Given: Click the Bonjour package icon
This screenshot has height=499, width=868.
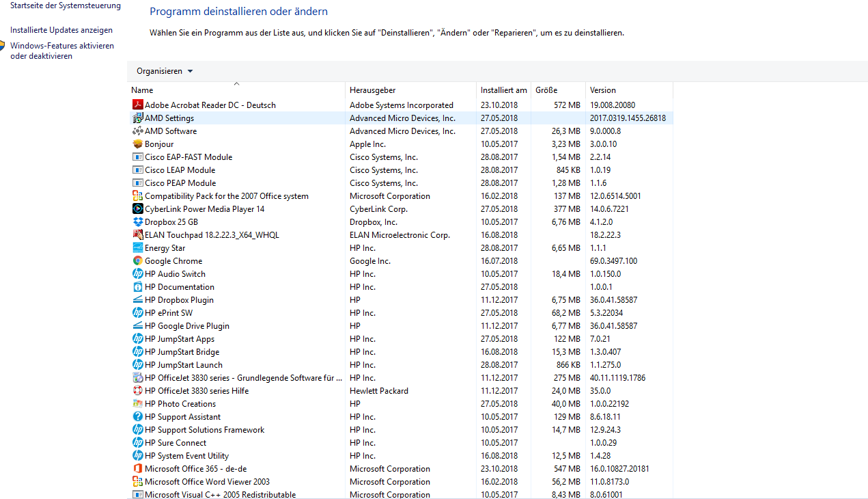Looking at the screenshot, I should pyautogui.click(x=137, y=144).
